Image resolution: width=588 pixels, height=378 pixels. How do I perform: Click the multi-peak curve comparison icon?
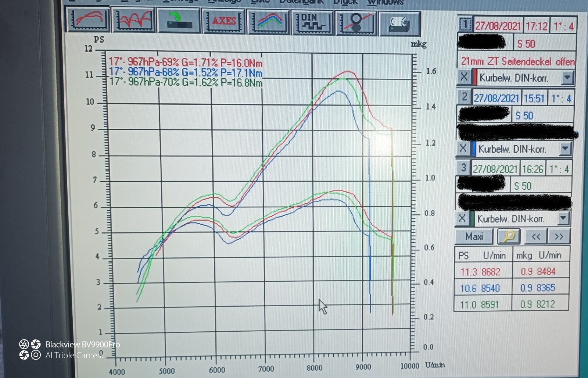click(x=134, y=21)
